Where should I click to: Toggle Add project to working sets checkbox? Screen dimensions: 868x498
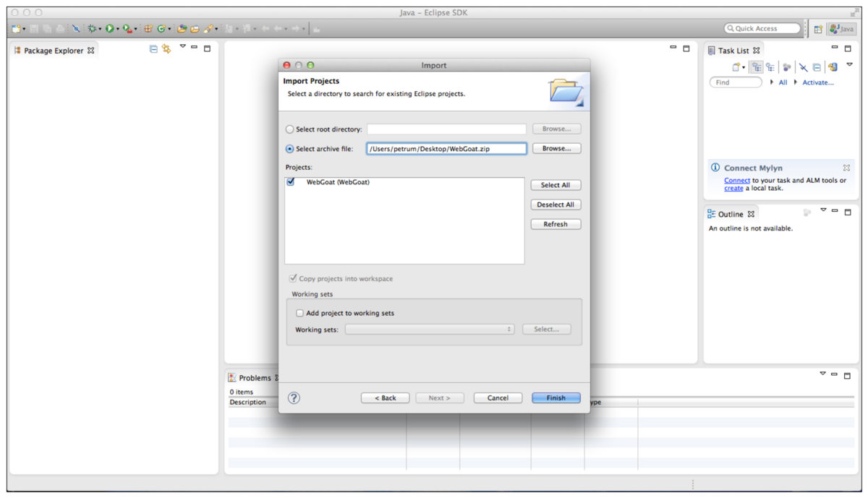pyautogui.click(x=299, y=314)
